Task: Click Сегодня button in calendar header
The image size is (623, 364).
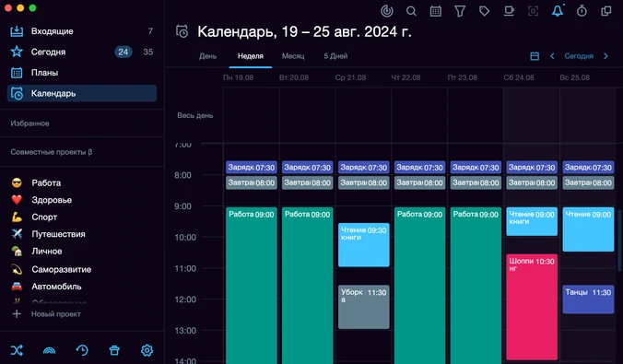Action: (x=579, y=56)
